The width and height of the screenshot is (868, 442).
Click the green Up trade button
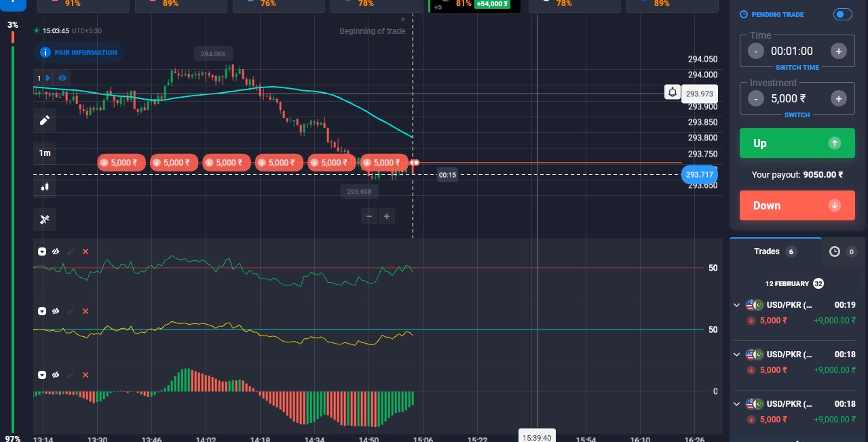pyautogui.click(x=797, y=143)
